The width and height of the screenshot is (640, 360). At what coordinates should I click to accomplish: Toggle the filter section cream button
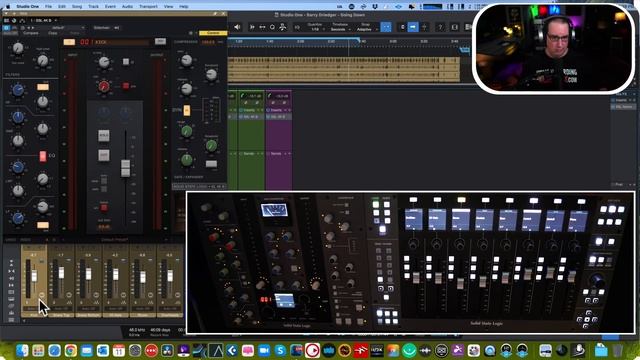coord(43,87)
